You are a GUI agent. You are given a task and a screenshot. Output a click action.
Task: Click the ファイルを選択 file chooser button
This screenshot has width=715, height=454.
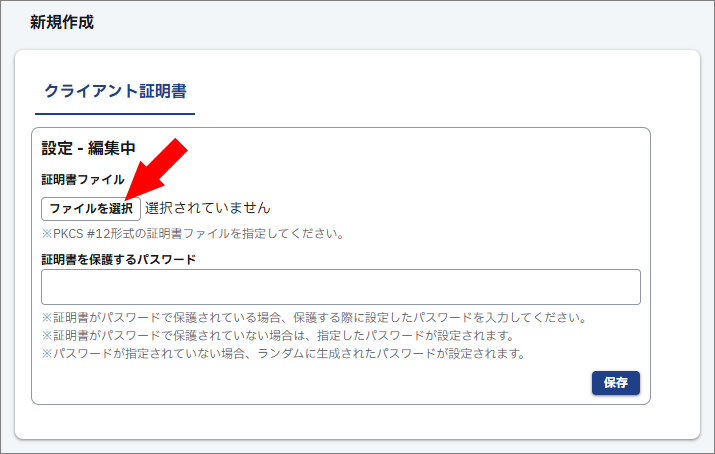coord(91,209)
